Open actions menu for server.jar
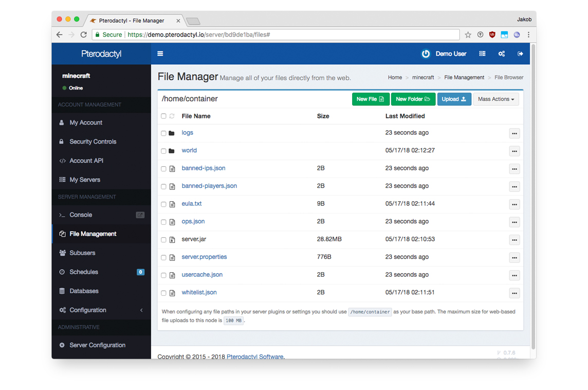The width and height of the screenshot is (588, 390). [x=514, y=239]
